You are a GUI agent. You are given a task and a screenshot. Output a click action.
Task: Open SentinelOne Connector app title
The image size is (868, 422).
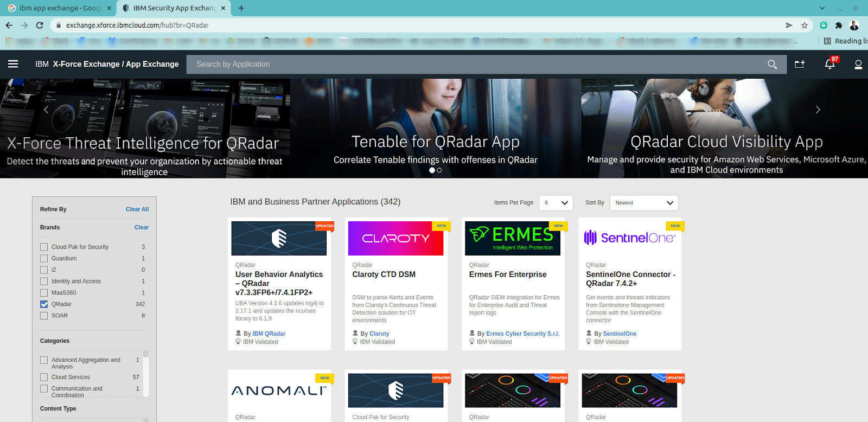coord(630,279)
